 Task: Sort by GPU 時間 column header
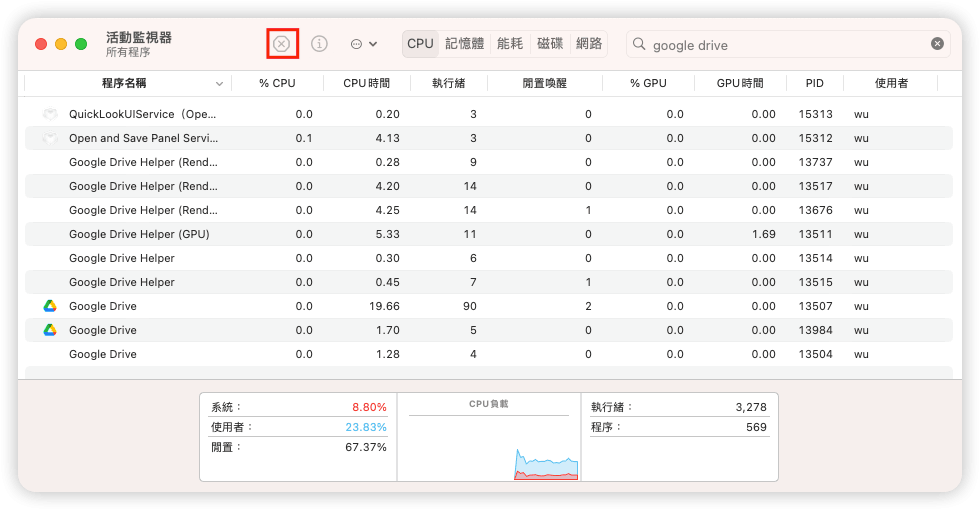740,83
